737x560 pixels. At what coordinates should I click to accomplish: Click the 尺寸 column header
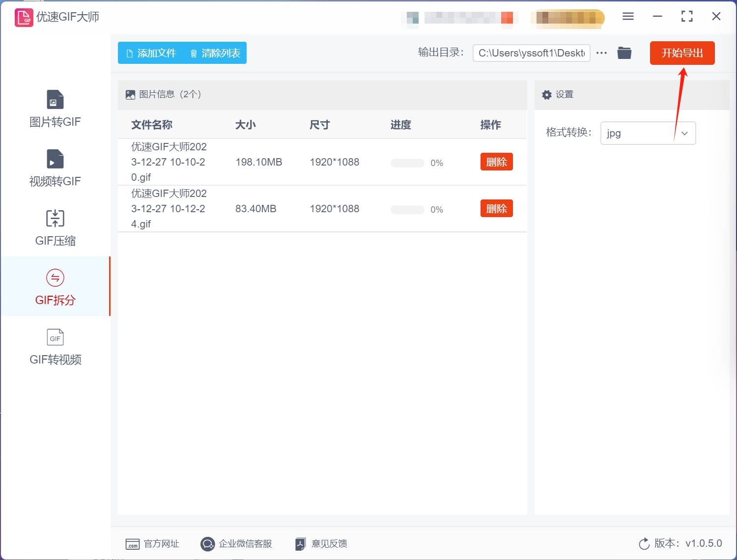coord(319,125)
